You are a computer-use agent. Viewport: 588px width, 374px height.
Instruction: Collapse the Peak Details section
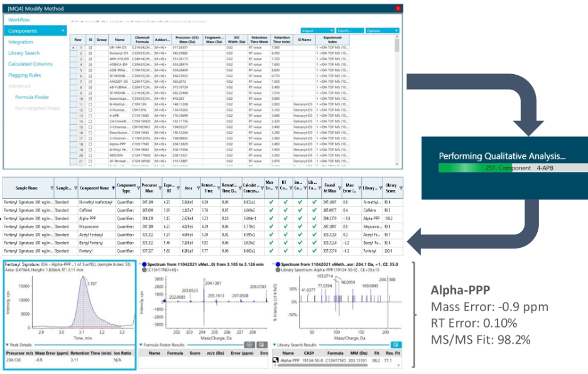(7, 345)
